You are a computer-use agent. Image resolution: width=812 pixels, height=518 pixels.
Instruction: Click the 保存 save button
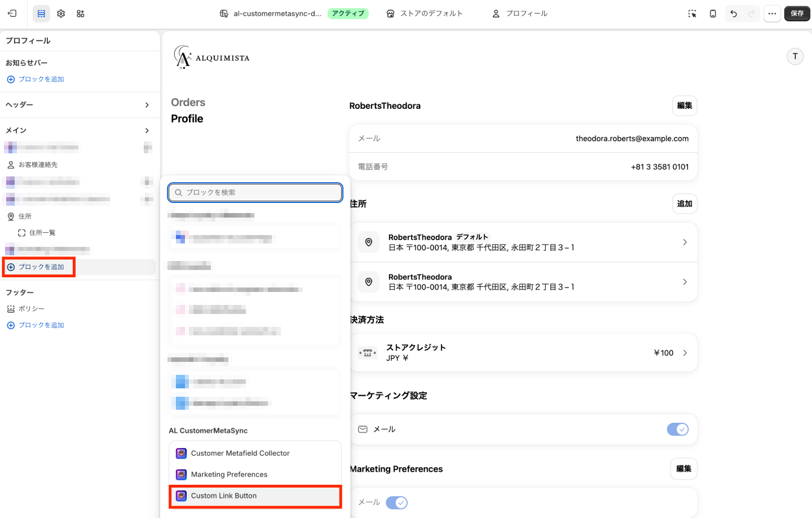(797, 14)
